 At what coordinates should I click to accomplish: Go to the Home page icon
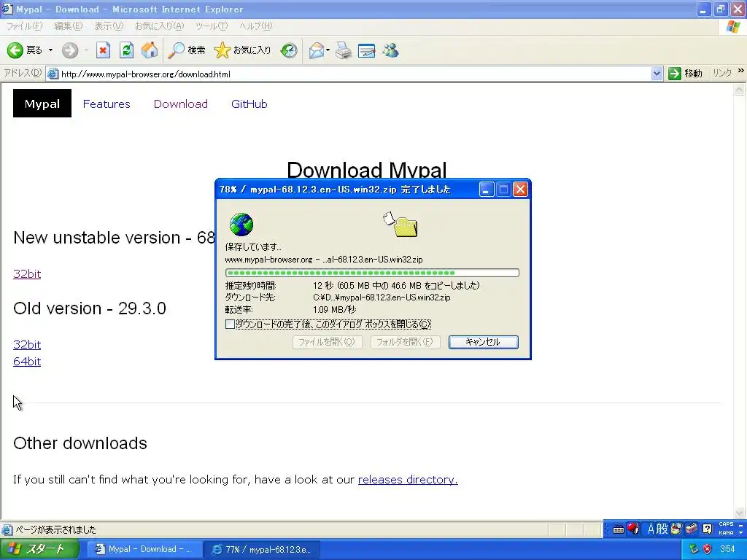point(150,50)
